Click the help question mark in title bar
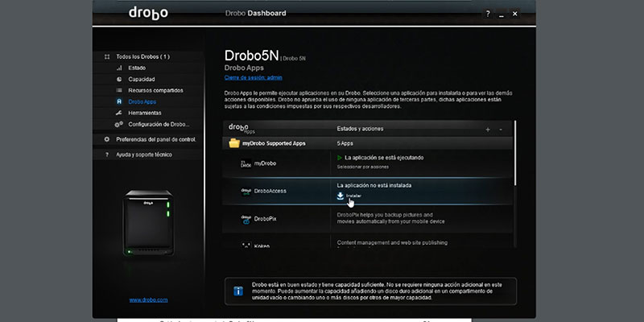Image resolution: width=644 pixels, height=322 pixels. [487, 14]
